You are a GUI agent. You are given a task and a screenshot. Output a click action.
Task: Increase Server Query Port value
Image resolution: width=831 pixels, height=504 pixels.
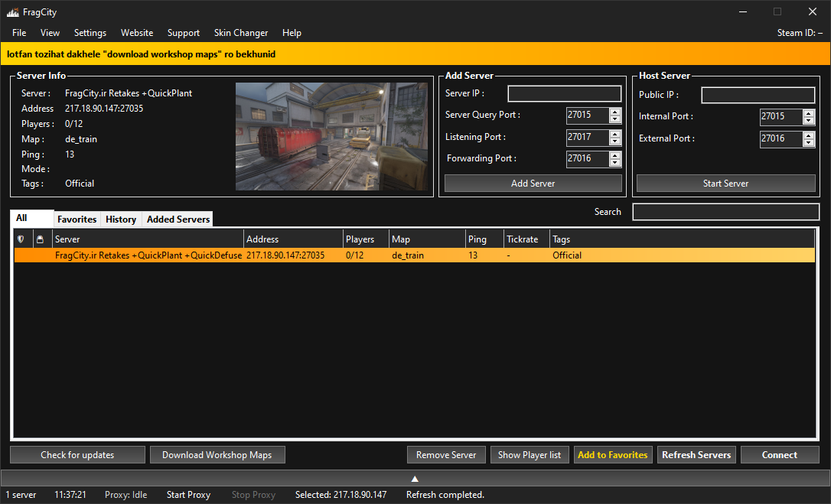[x=614, y=112]
